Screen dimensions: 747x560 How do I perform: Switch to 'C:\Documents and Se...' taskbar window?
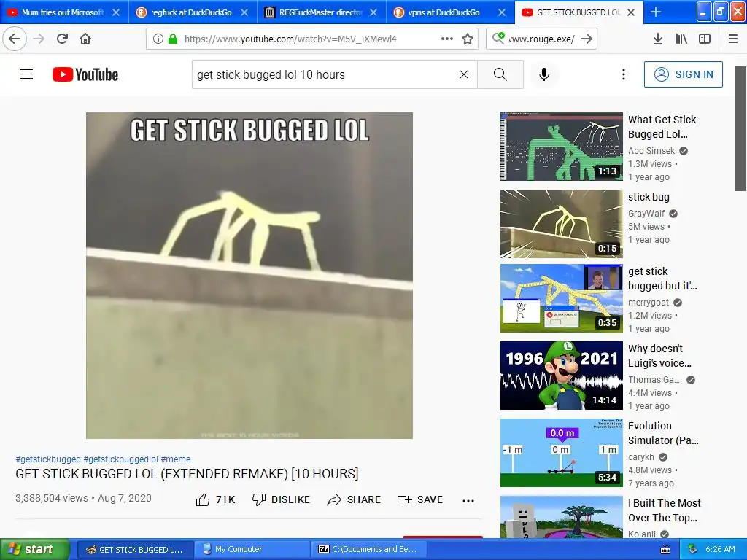[368, 549]
